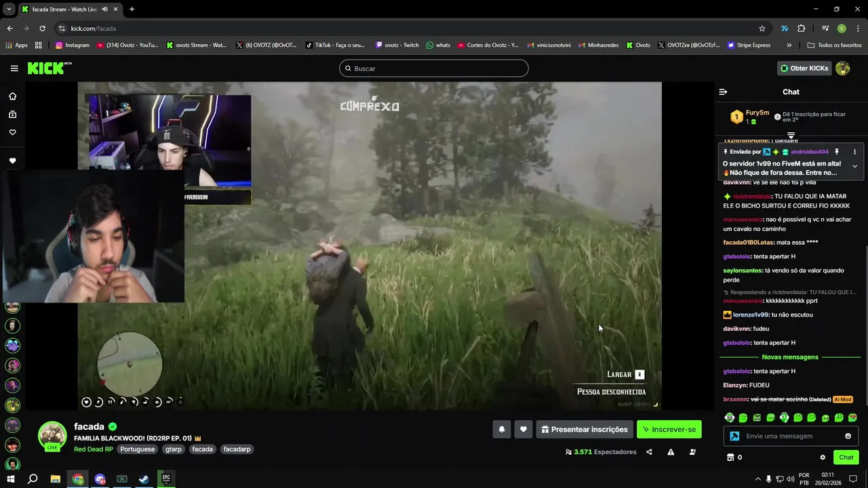
Task: Open options menu of pinned message
Action: (x=854, y=152)
